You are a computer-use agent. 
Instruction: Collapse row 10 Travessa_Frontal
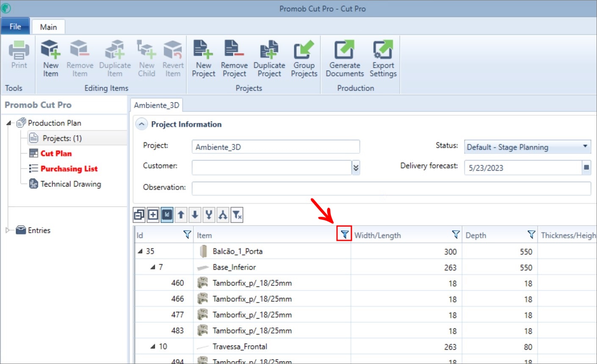[153, 346]
